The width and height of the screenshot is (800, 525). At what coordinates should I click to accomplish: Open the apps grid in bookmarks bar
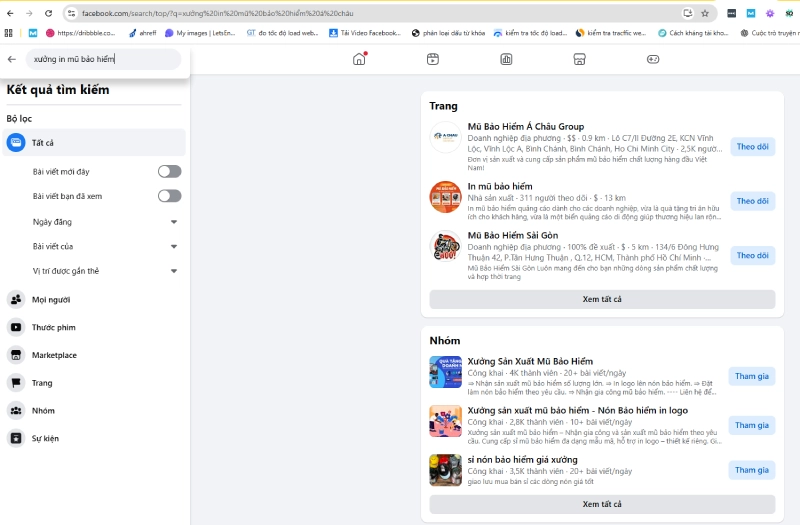coord(8,33)
